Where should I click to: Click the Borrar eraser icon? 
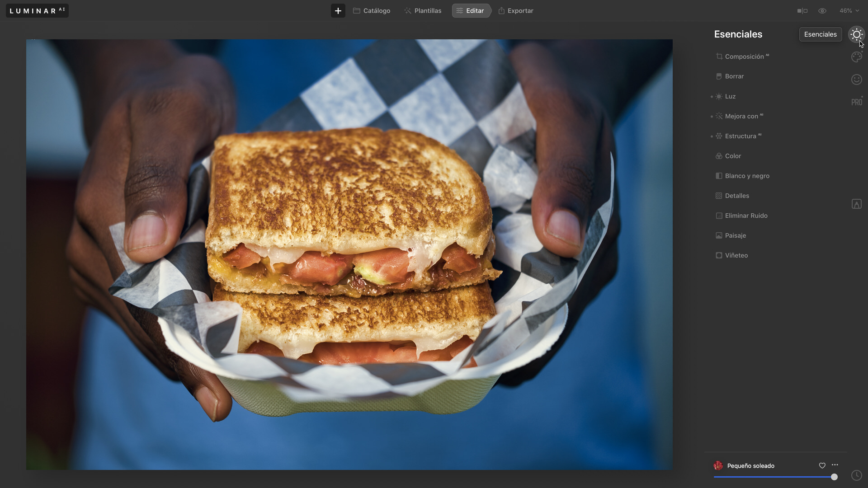[719, 76]
